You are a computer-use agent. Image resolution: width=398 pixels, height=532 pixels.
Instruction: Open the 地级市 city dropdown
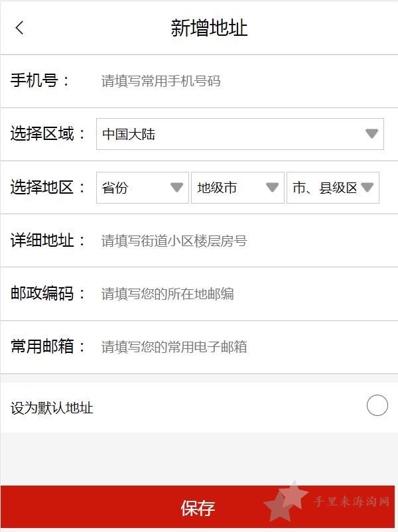pos(237,188)
